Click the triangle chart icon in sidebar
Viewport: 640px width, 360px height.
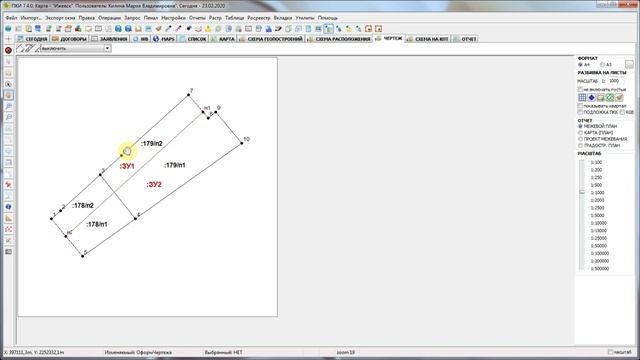(9, 218)
